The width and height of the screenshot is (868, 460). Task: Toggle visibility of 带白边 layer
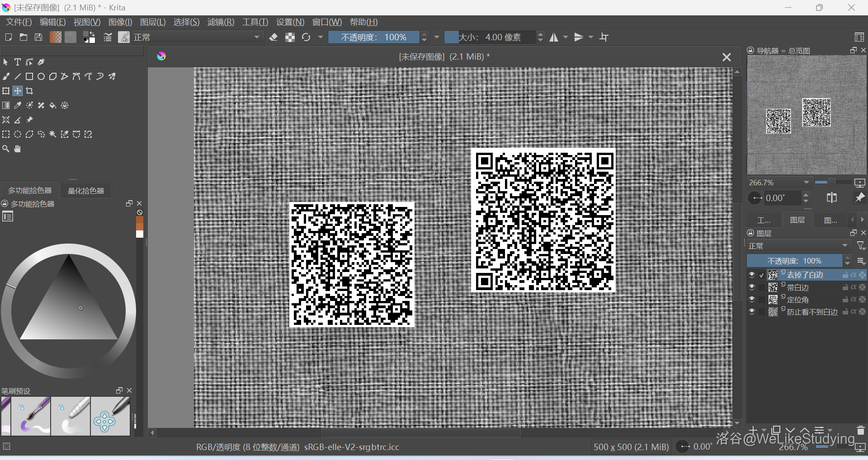(x=751, y=287)
